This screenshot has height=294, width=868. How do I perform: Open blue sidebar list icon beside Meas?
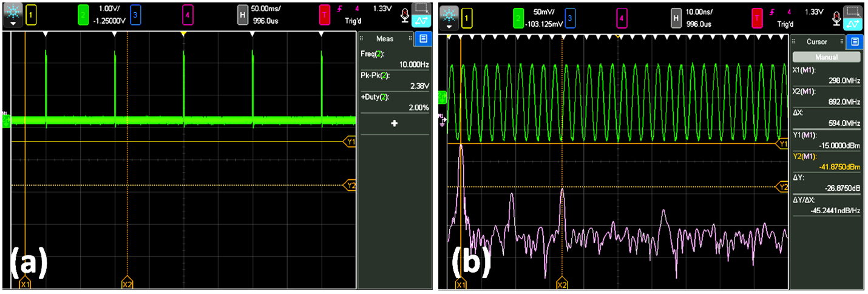click(x=424, y=39)
